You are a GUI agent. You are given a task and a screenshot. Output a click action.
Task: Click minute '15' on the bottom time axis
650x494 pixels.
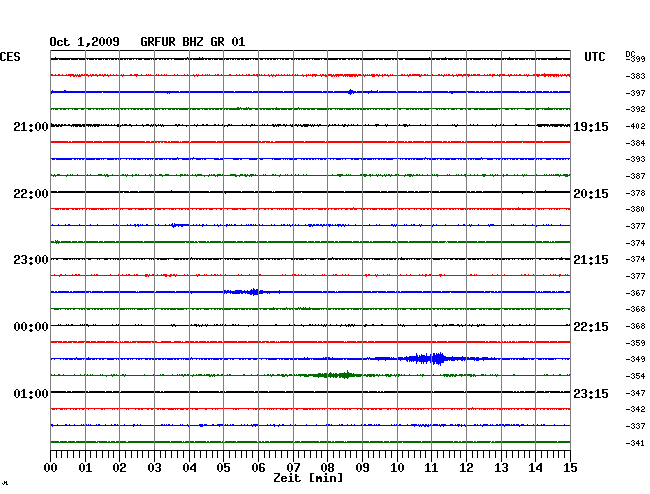[570, 468]
